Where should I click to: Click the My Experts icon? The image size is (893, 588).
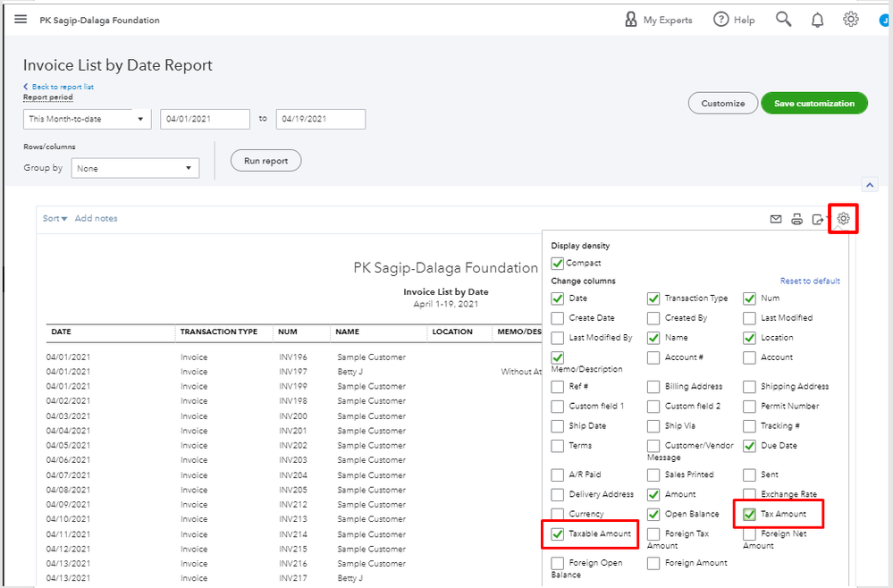point(631,20)
